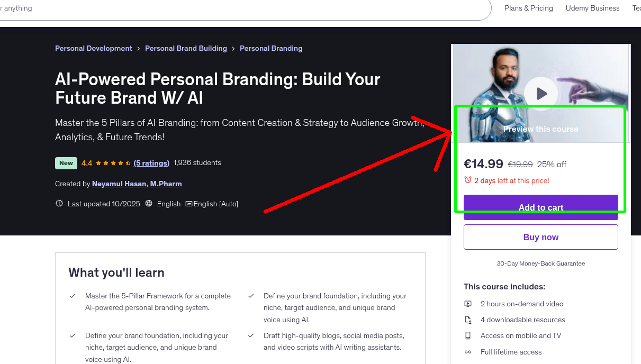Click the Add to cart button
Viewport: 641px width, 364px height.
[540, 207]
